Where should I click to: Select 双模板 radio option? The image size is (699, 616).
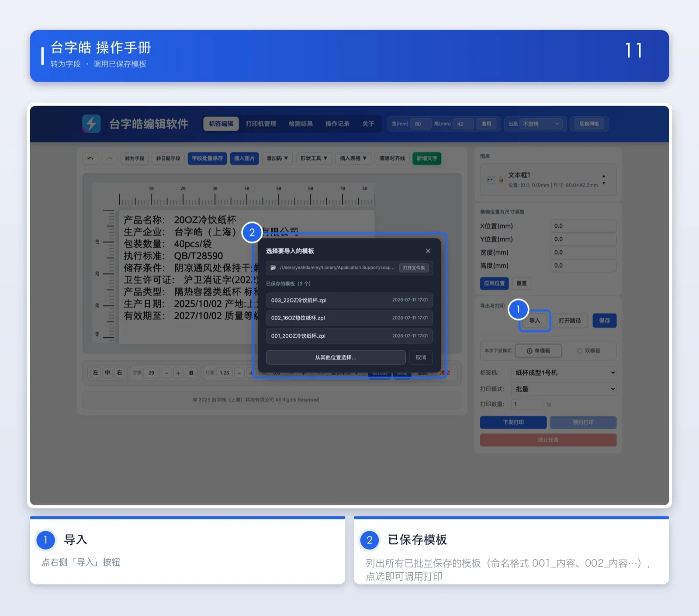coord(588,351)
